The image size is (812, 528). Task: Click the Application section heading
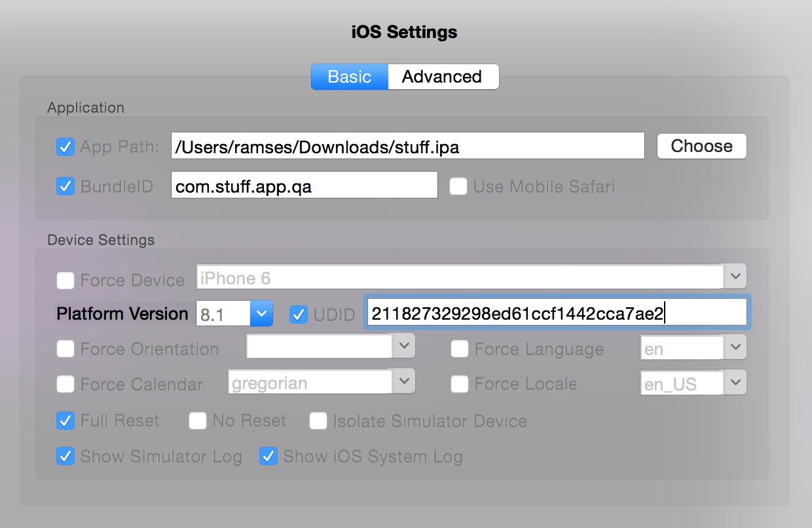(x=86, y=107)
